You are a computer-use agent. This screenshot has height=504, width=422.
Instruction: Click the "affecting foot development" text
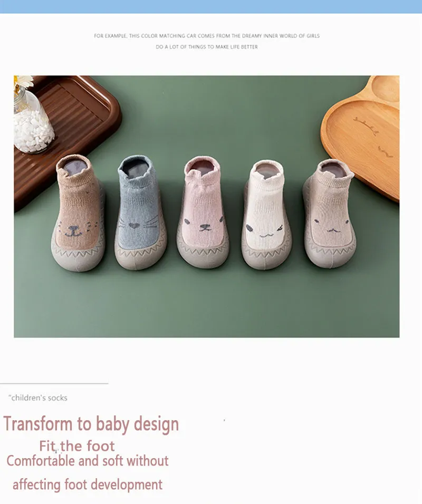point(88,484)
